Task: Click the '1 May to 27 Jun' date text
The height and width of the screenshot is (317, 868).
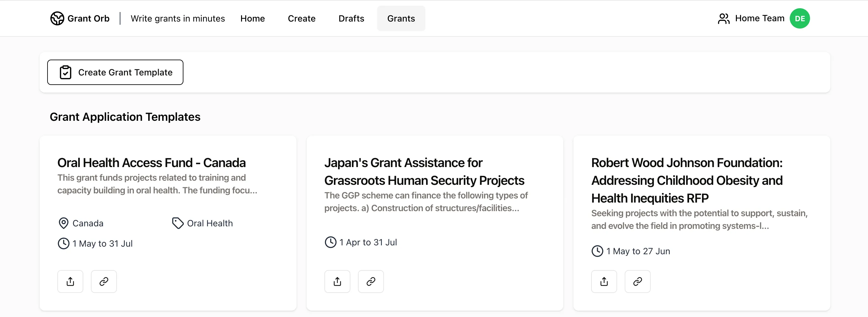Action: 638,251
